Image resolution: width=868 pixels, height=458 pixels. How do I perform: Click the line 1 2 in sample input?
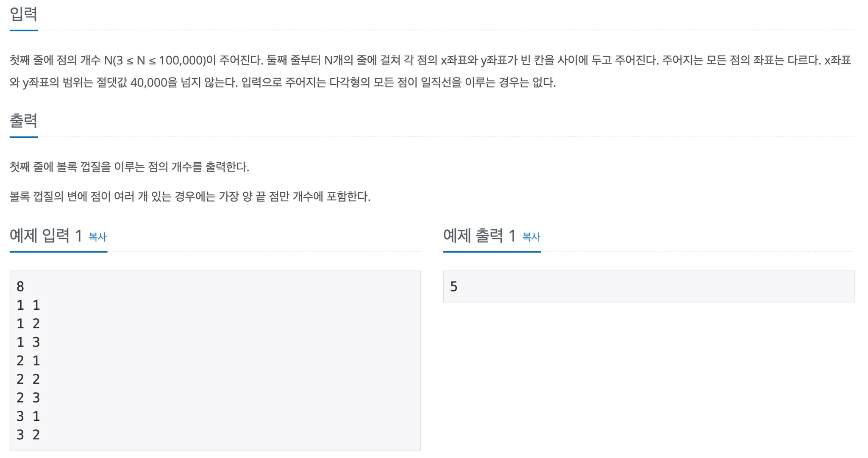(28, 324)
